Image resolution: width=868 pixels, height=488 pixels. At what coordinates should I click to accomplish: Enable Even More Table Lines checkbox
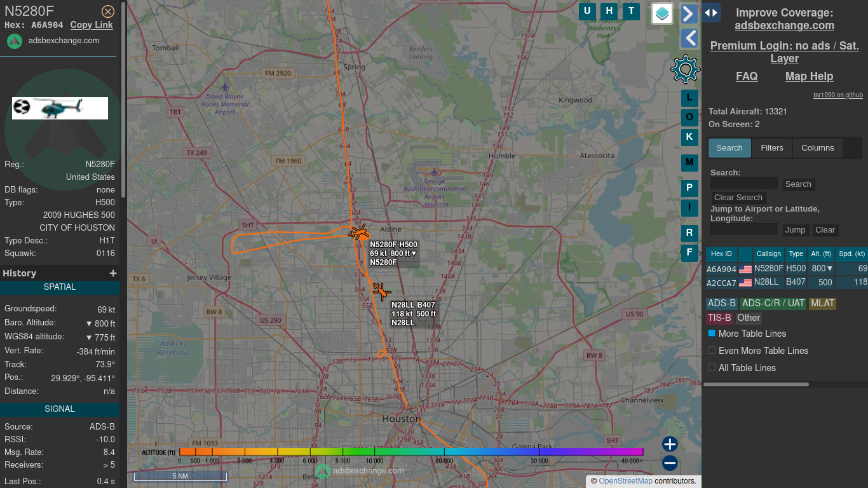tap(712, 350)
